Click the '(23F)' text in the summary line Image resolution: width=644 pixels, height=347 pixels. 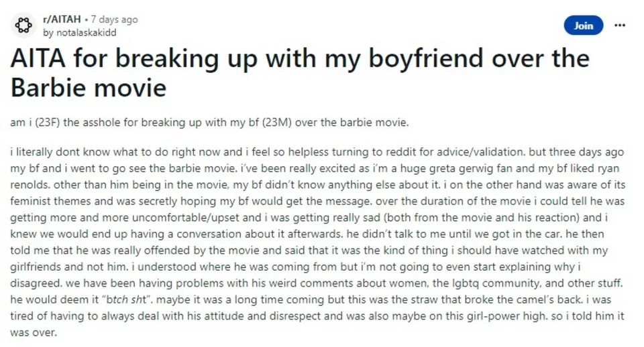48,123
